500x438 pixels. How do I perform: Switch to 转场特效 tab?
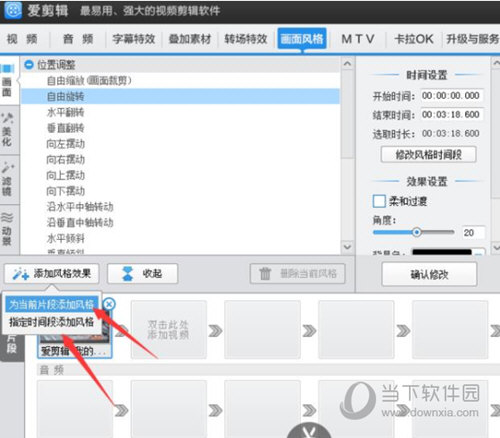click(246, 39)
